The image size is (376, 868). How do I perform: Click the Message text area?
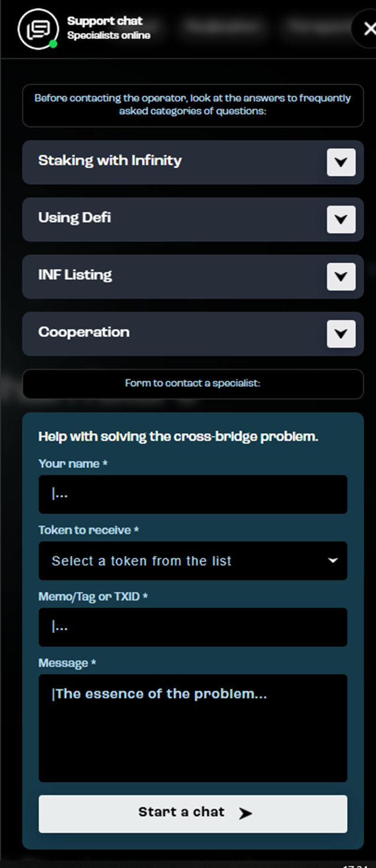pyautogui.click(x=193, y=728)
